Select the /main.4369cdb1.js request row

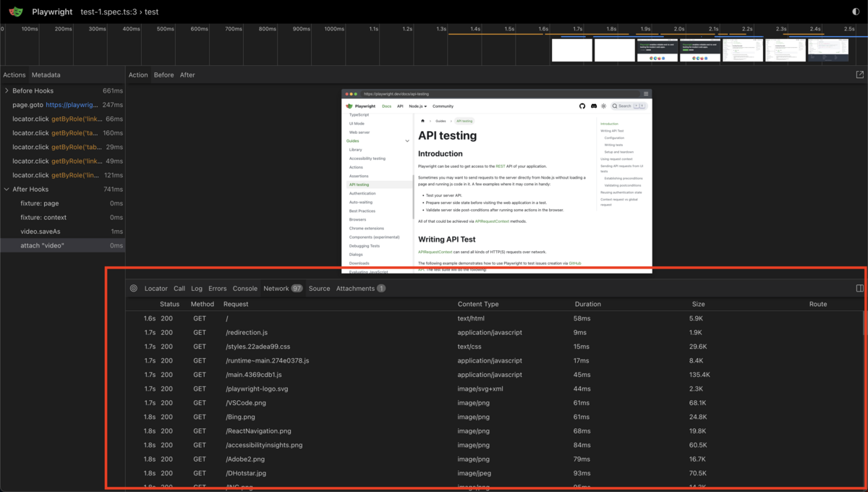click(494, 375)
